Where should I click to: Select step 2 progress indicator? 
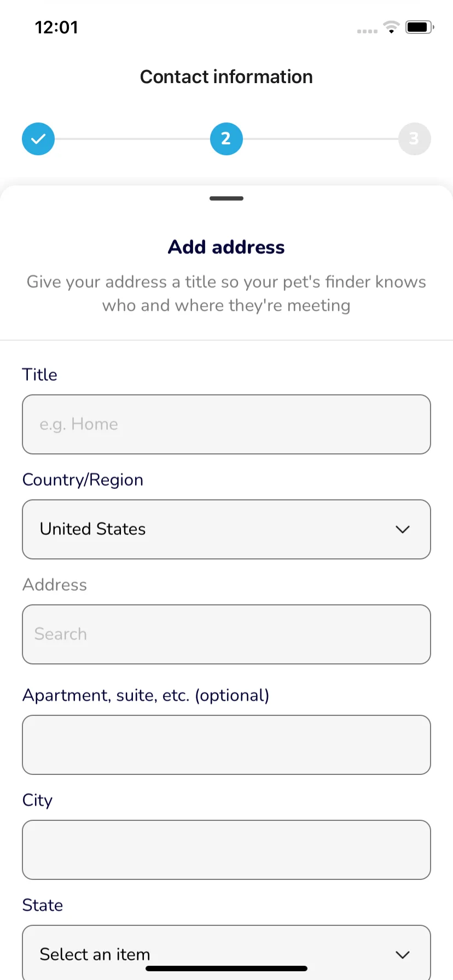click(226, 139)
